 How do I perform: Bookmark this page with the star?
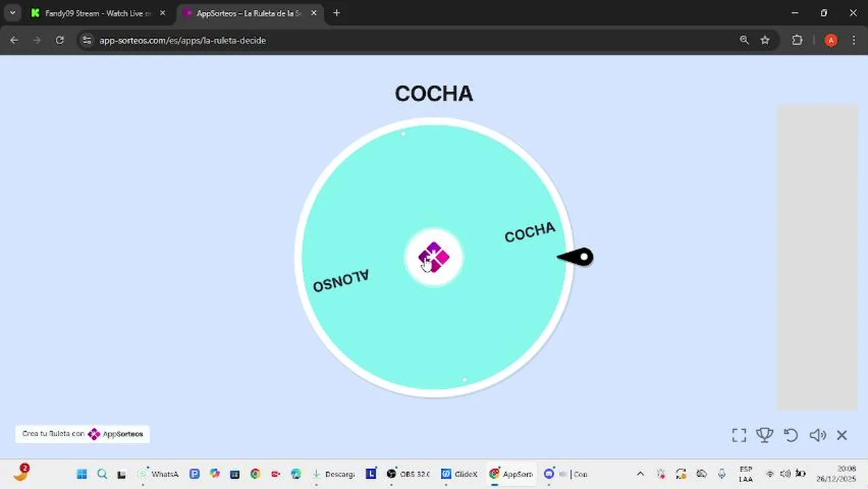pyautogui.click(x=765, y=41)
